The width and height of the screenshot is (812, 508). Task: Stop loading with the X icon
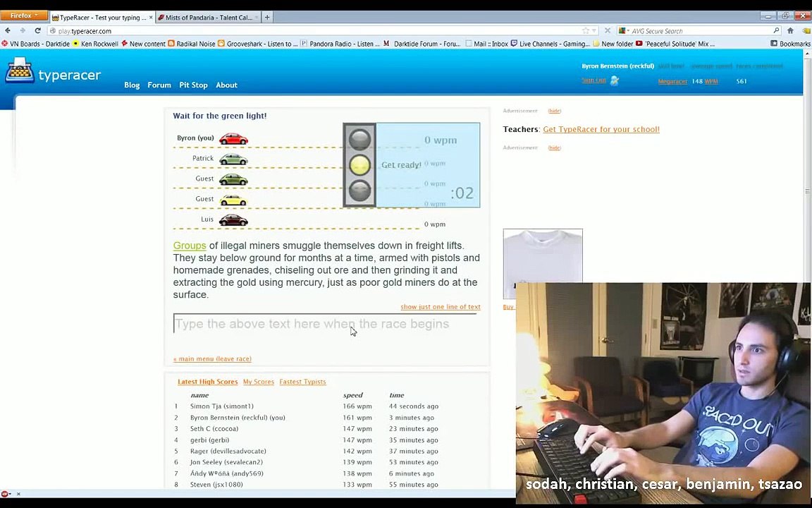pos(608,31)
